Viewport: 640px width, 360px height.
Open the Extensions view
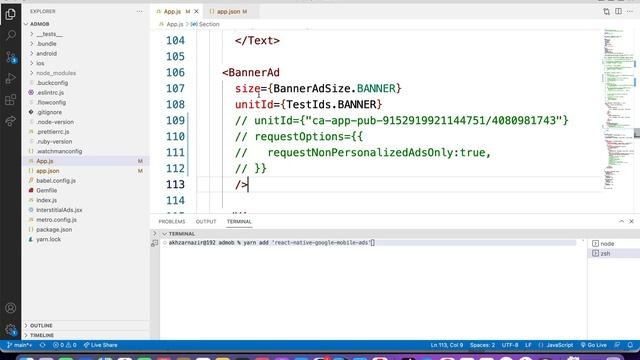11,100
